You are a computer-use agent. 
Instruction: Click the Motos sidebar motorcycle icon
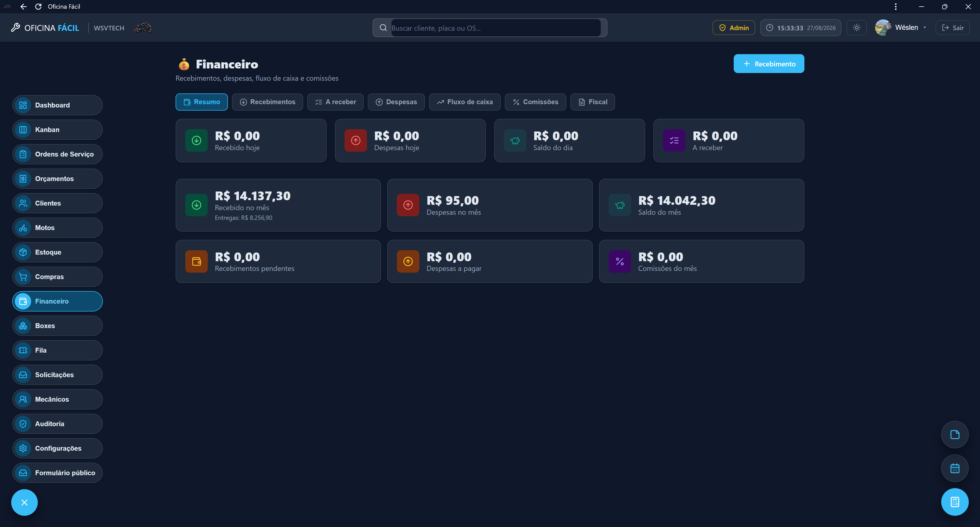tap(23, 227)
